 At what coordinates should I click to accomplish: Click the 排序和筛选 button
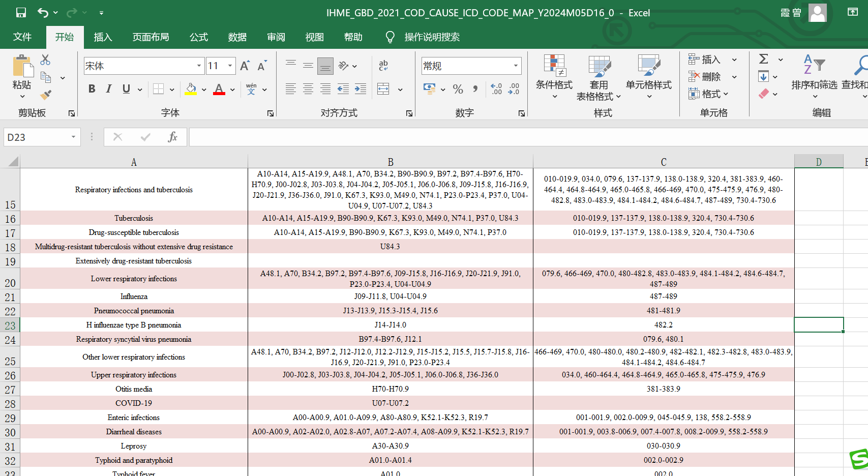[x=814, y=75]
